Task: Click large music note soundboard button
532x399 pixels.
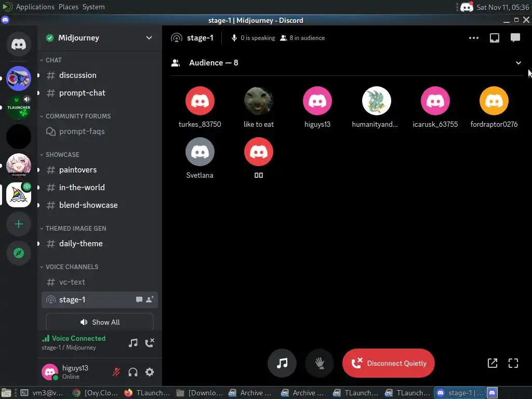Action: (282, 363)
